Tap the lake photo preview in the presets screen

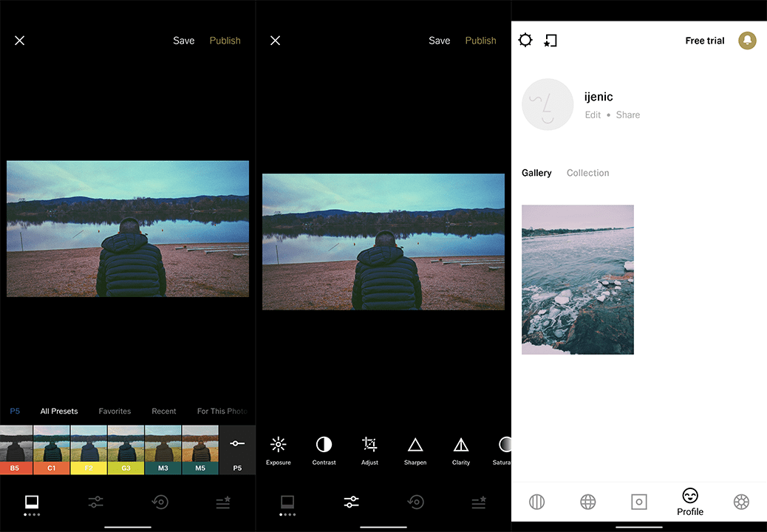point(128,229)
